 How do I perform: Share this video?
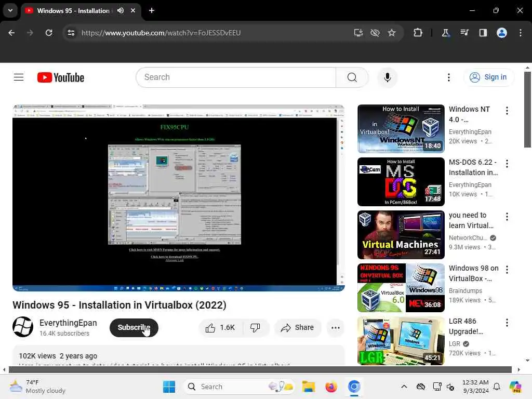tap(298, 327)
